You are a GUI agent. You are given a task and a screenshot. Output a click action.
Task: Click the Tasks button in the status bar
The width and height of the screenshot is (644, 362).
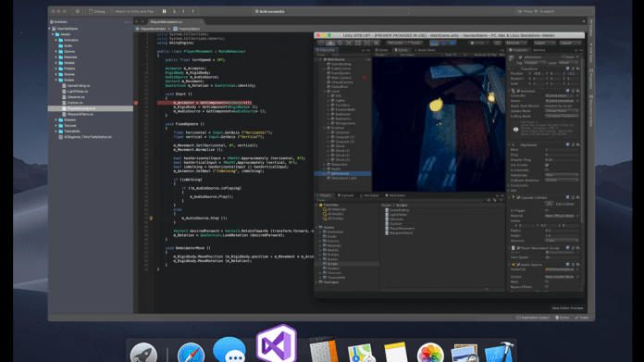pos(582,318)
